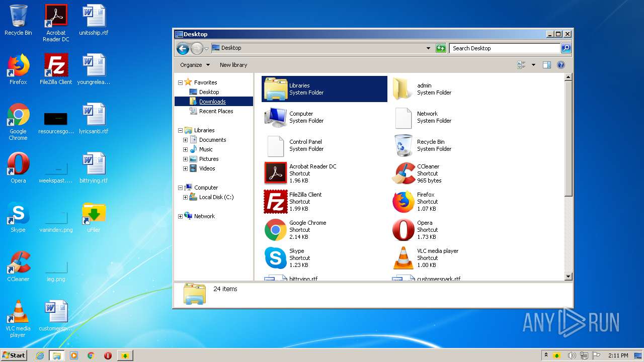The height and width of the screenshot is (362, 644).
Task: Click Chrome icon in the taskbar
Action: point(91,355)
